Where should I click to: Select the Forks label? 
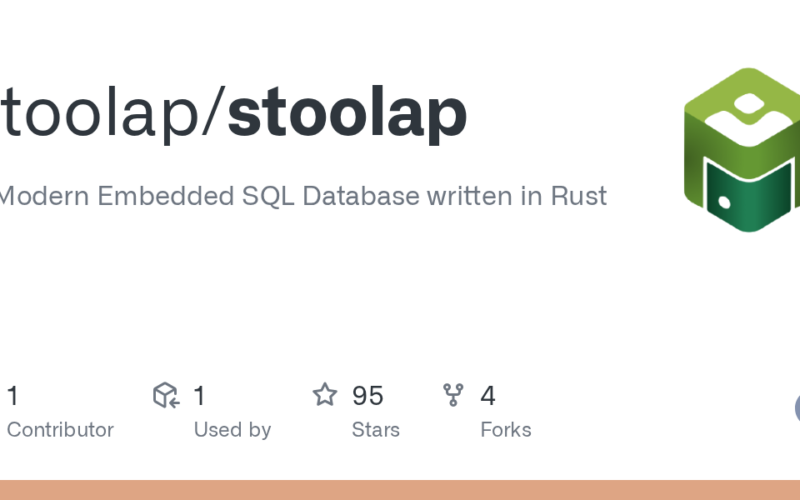[x=505, y=430]
